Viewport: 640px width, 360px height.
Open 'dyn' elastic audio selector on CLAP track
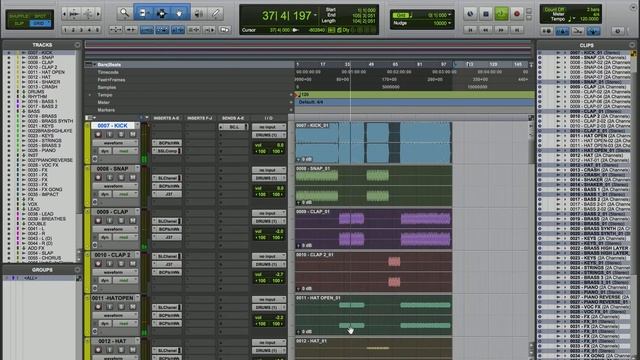106,237
